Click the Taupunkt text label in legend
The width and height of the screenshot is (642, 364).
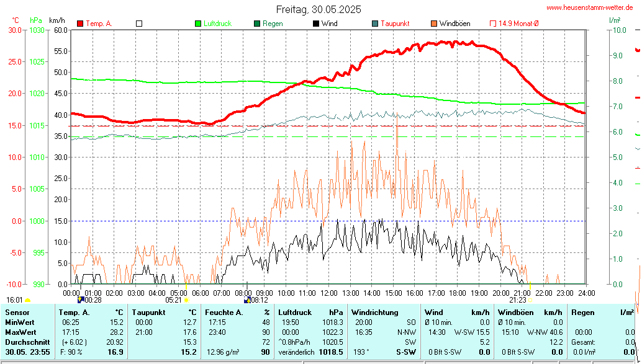[394, 24]
